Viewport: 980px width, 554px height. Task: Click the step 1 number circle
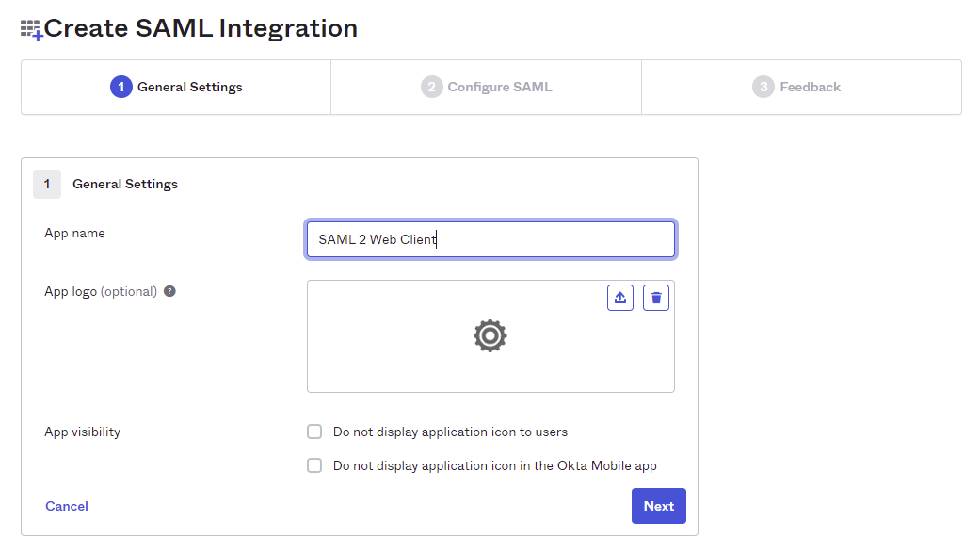click(120, 87)
